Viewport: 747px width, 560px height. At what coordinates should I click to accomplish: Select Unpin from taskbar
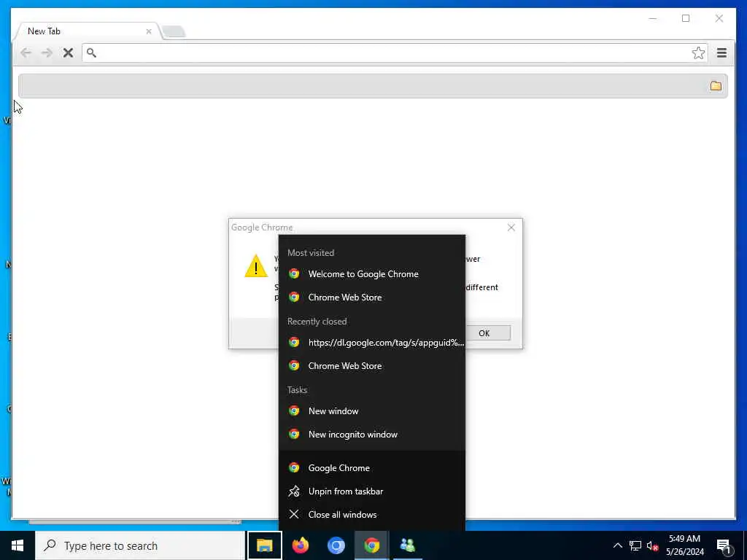(x=372, y=491)
